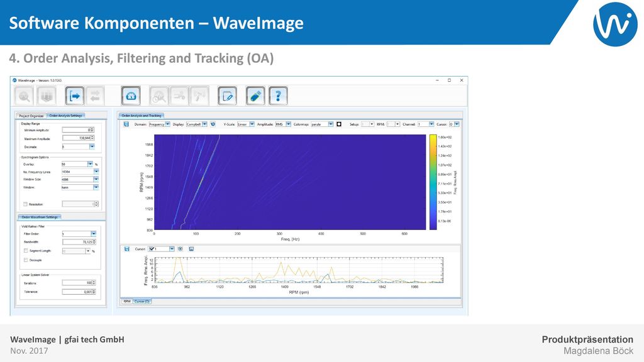Open the Domain dropdown
644x362 pixels.
pos(159,124)
